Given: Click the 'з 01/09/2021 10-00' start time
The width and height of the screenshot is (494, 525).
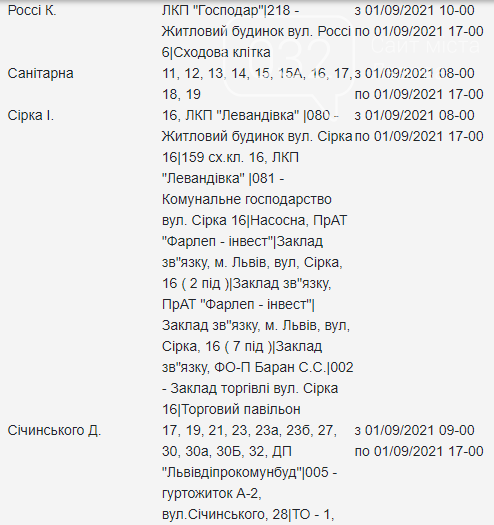Looking at the screenshot, I should [415, 10].
